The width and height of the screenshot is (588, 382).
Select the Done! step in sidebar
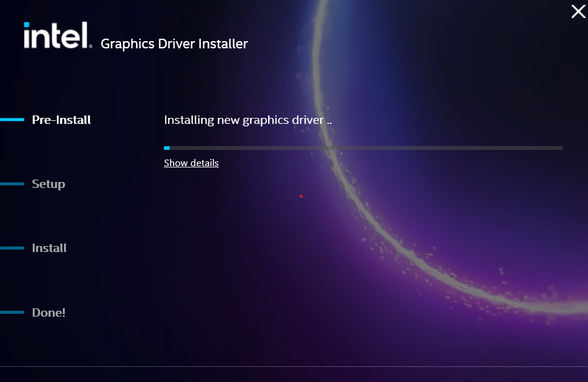49,312
